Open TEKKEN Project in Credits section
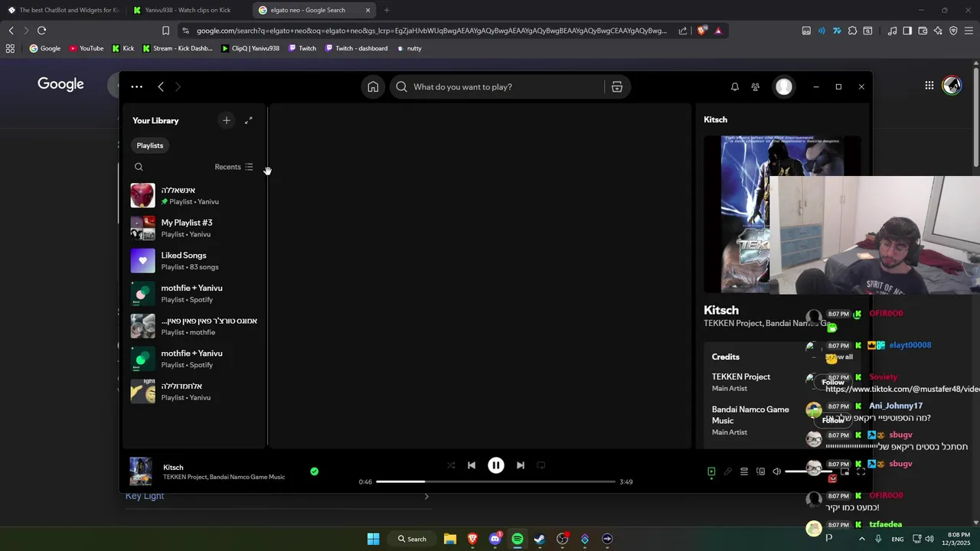 pos(741,377)
